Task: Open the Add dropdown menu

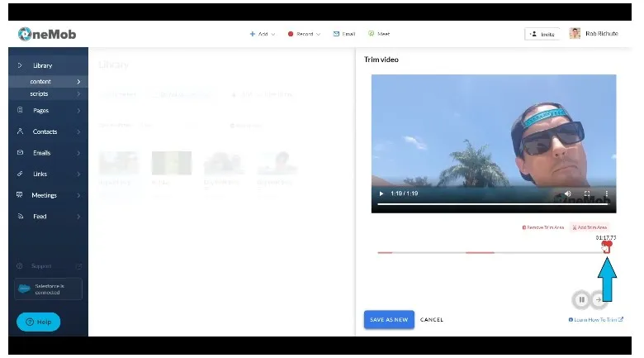Action: (x=263, y=34)
